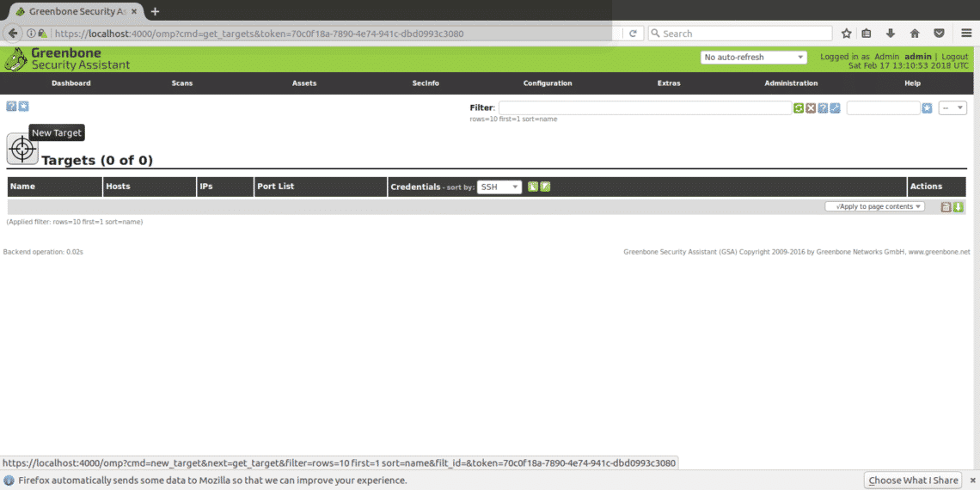The image size is (980, 490).
Task: Click Choose What I Share button
Action: click(x=913, y=480)
